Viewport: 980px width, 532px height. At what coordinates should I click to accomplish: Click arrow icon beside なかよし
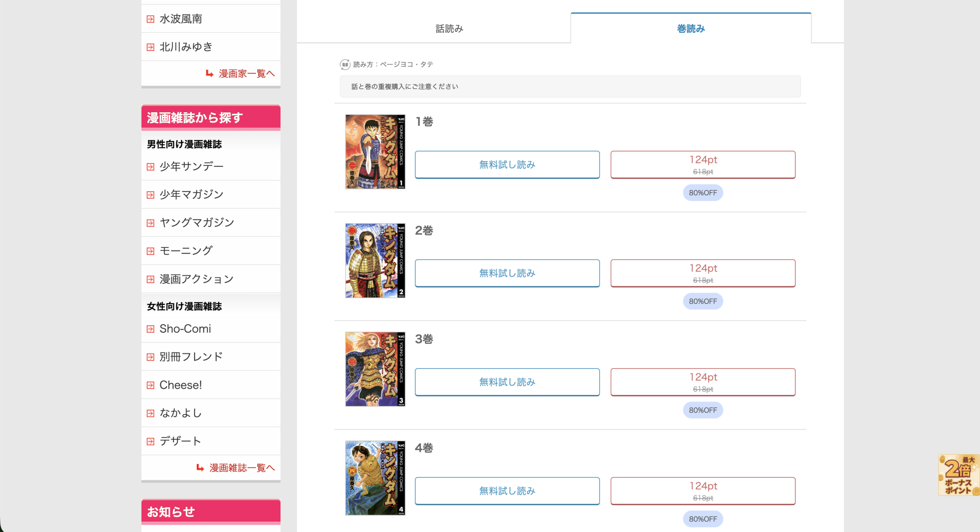click(x=150, y=413)
